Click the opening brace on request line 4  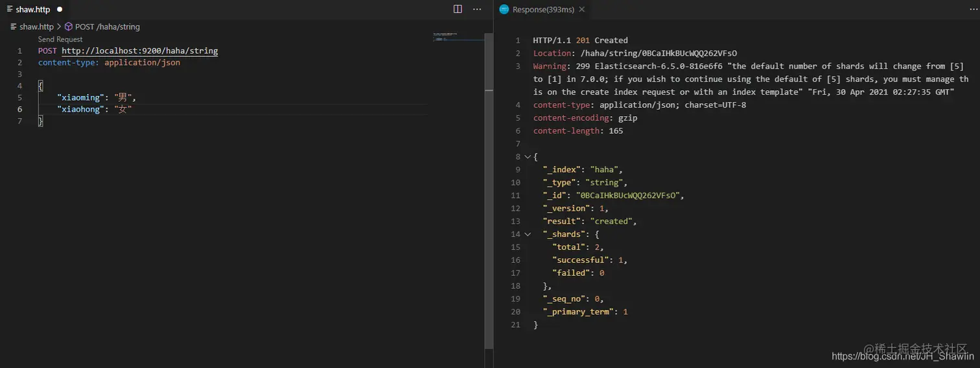pos(40,86)
